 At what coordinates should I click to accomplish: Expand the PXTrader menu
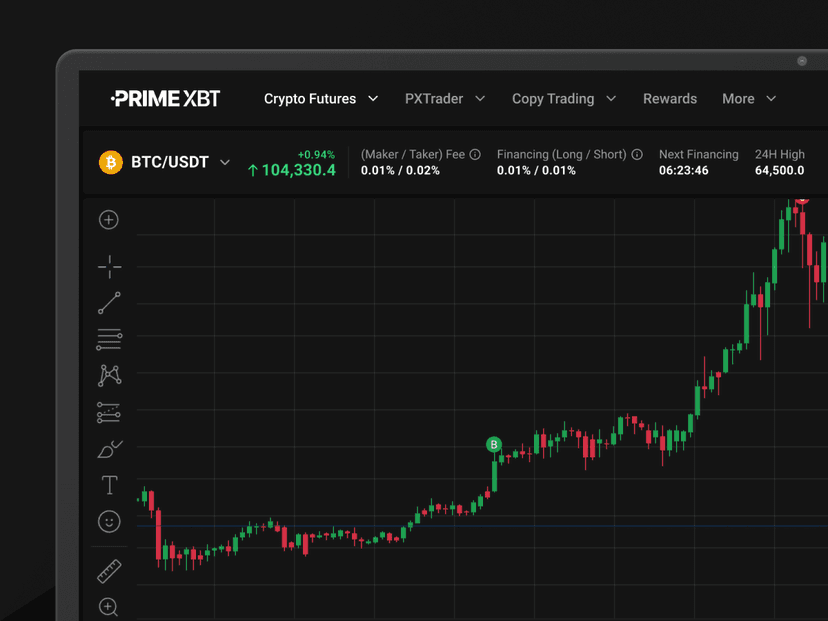tap(444, 99)
